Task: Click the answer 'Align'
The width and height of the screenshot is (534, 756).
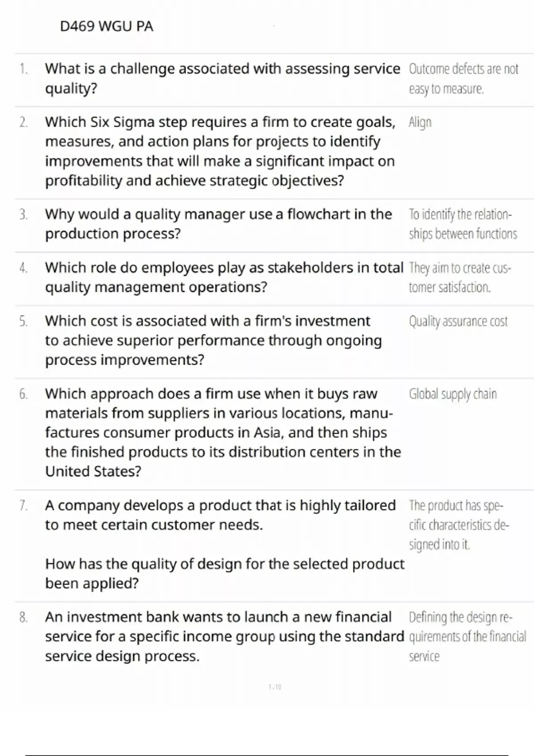Action: click(420, 122)
